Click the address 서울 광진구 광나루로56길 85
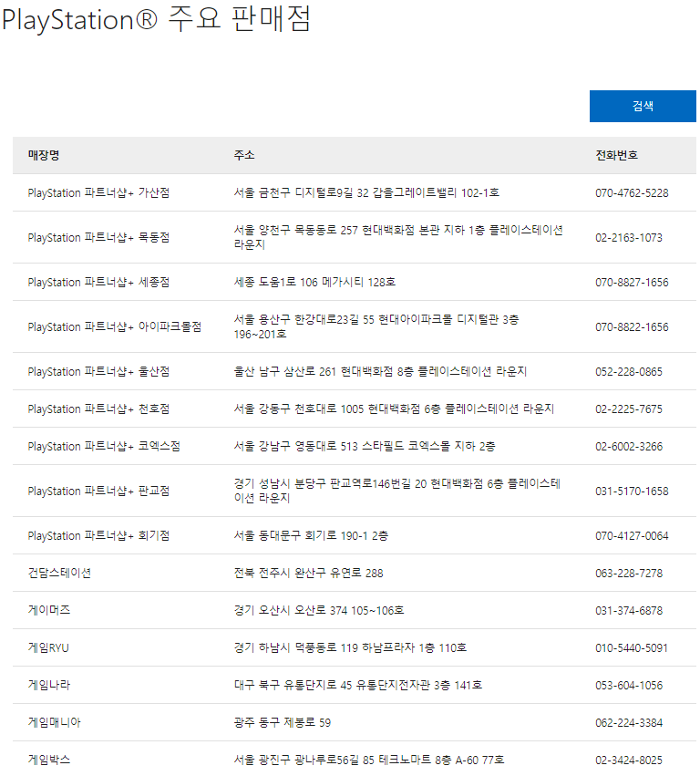Viewport: 700px width, 776px height. [x=369, y=760]
